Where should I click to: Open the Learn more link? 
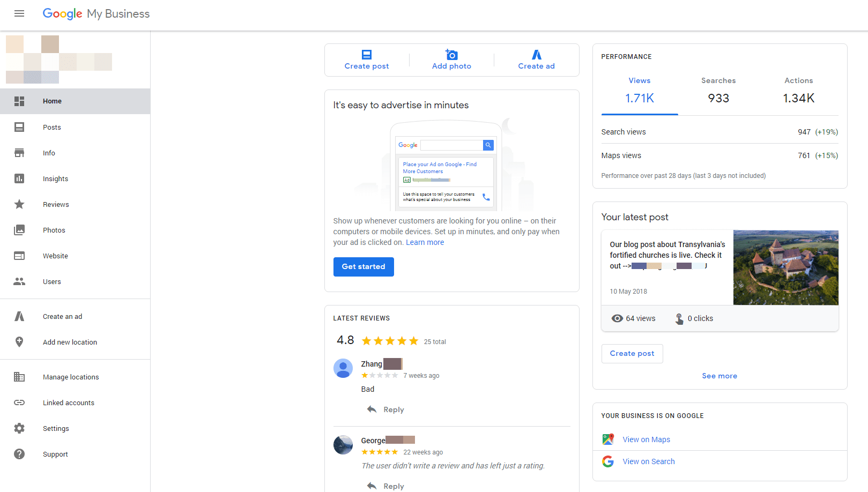(425, 242)
